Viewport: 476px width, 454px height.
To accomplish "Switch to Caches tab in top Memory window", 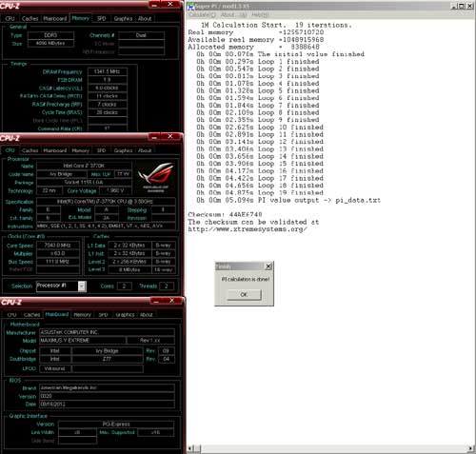I will pos(30,18).
